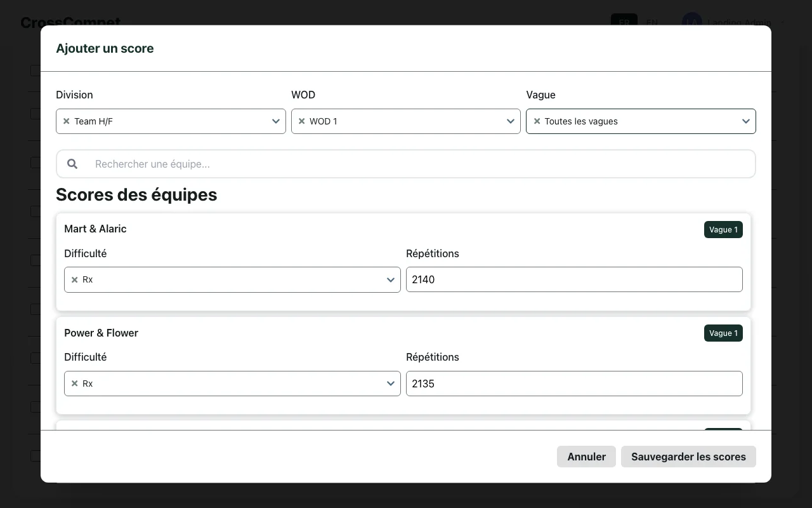Clear Rx difficulty for Mart & Alaric

(75, 279)
